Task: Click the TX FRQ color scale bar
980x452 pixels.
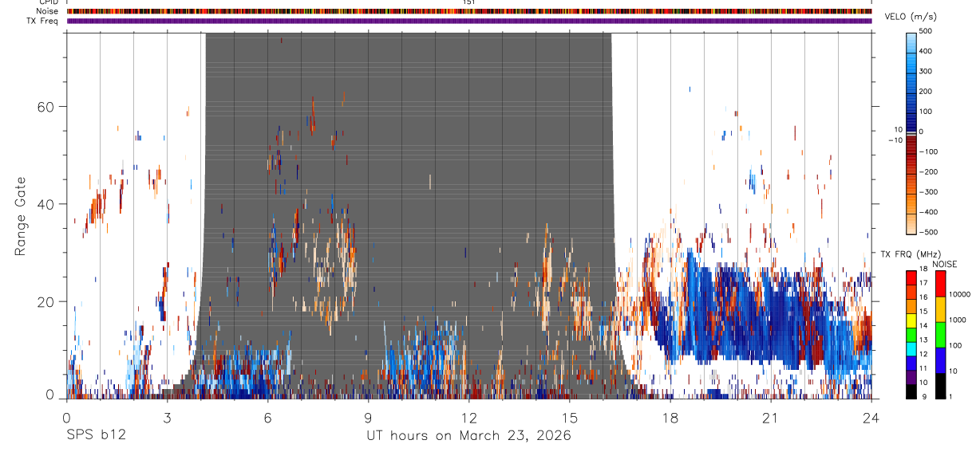Action: [x=911, y=334]
